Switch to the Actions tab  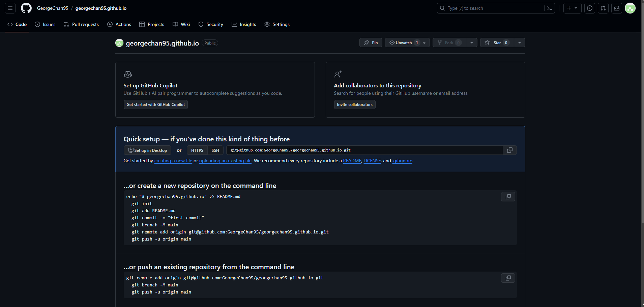119,24
